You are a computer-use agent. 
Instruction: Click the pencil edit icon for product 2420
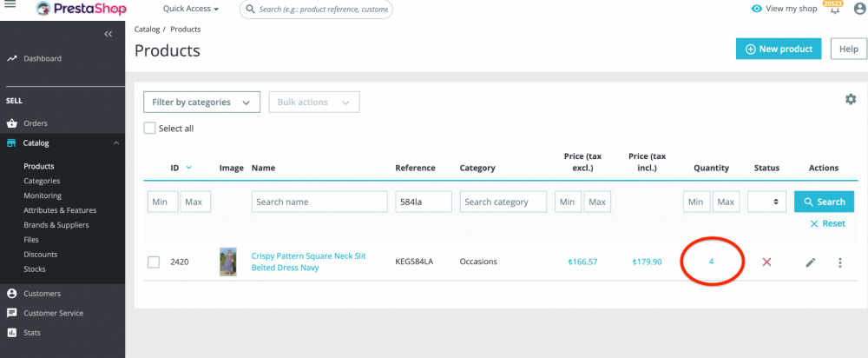point(811,262)
